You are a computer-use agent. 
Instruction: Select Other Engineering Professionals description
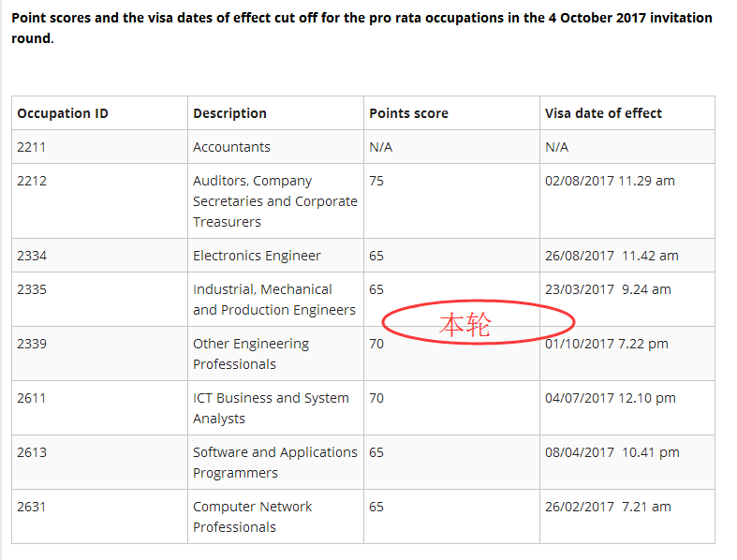(250, 354)
